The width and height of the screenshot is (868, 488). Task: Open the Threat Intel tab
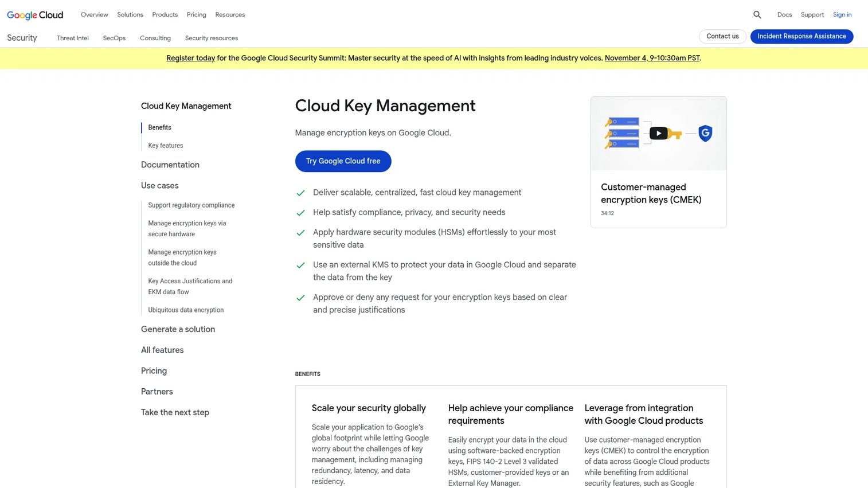73,38
